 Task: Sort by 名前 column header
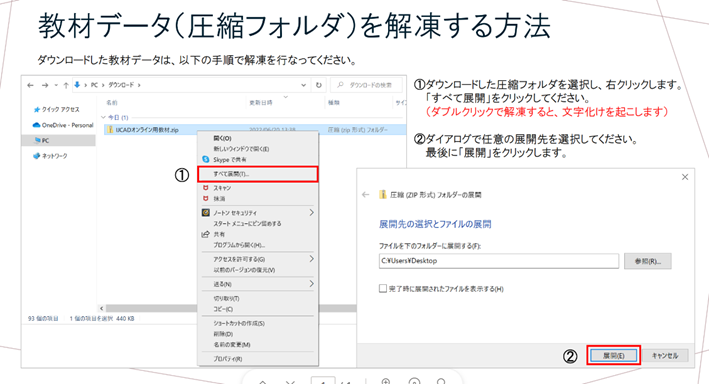pyautogui.click(x=112, y=103)
